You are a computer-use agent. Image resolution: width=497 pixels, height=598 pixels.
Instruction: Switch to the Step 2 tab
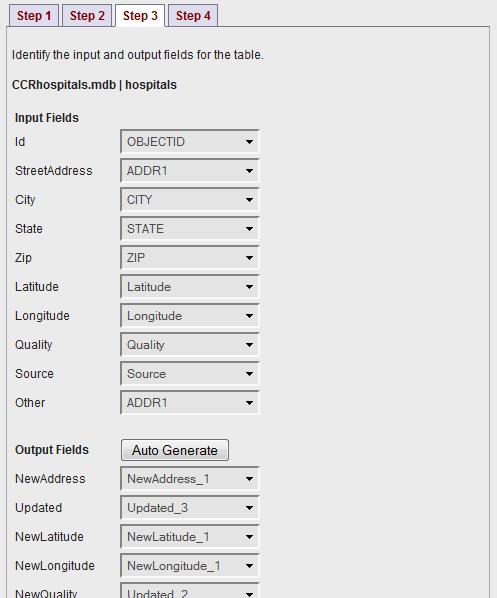tap(87, 16)
